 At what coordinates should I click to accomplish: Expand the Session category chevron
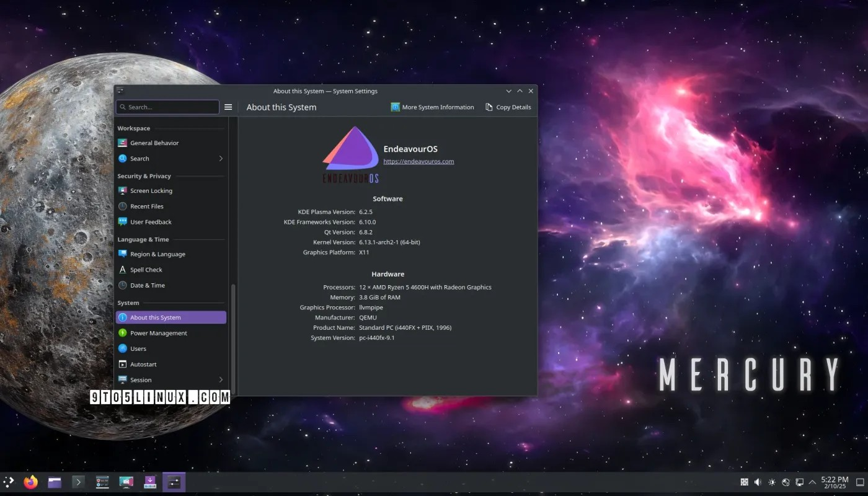[x=221, y=379]
